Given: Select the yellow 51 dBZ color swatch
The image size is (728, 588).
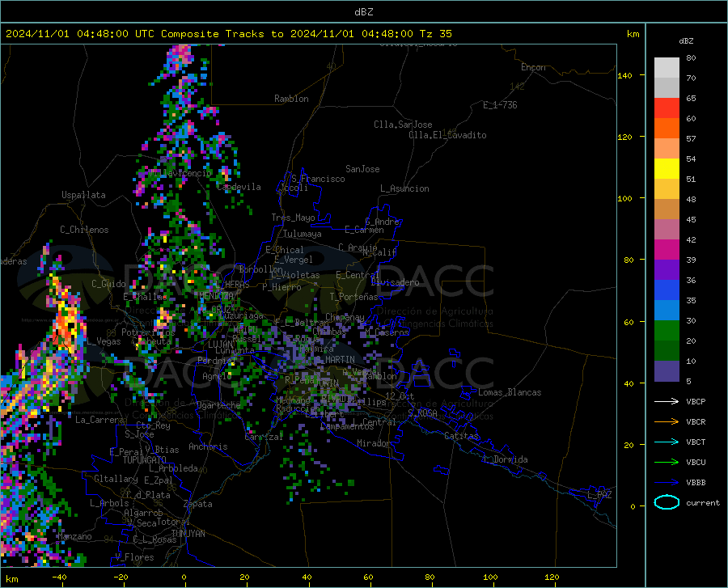Looking at the screenshot, I should [667, 169].
